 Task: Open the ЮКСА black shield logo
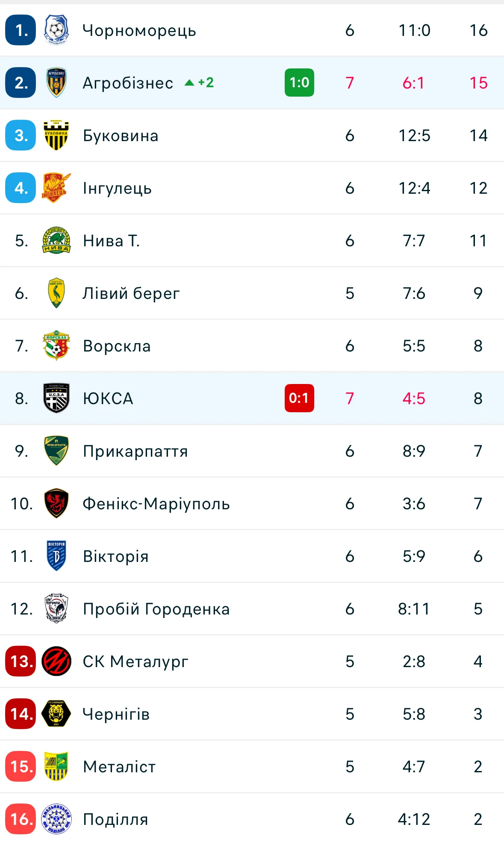pos(56,398)
